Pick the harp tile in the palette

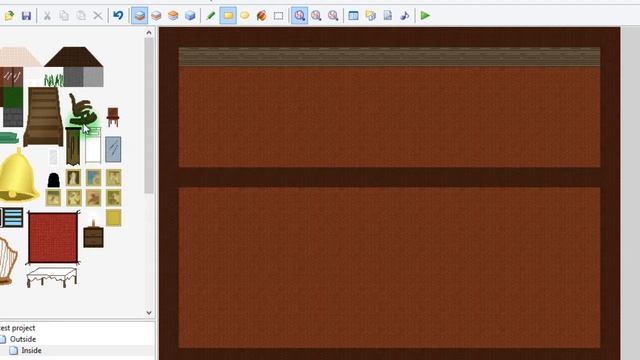(8, 261)
